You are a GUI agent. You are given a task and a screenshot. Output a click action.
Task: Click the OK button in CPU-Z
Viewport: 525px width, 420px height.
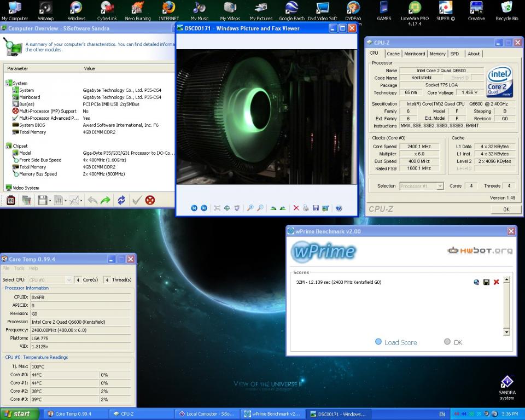[506, 209]
